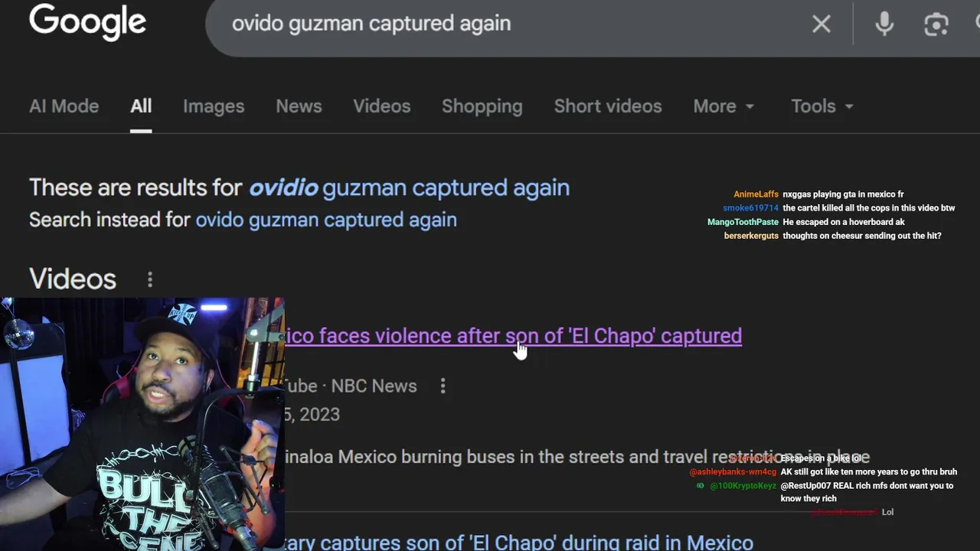
Task: Switch to Videos tab
Action: click(x=381, y=106)
